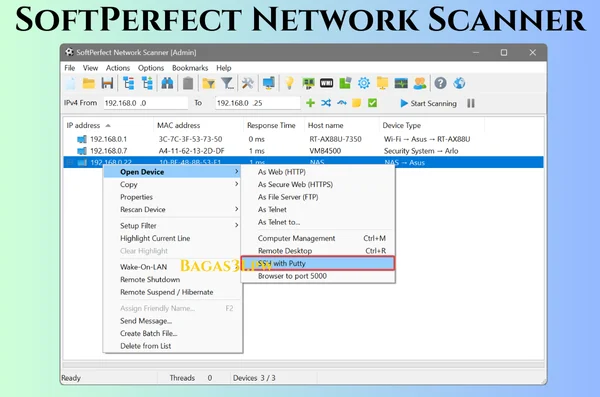Open the Help menu
This screenshot has width=600, height=397.
click(x=224, y=68)
